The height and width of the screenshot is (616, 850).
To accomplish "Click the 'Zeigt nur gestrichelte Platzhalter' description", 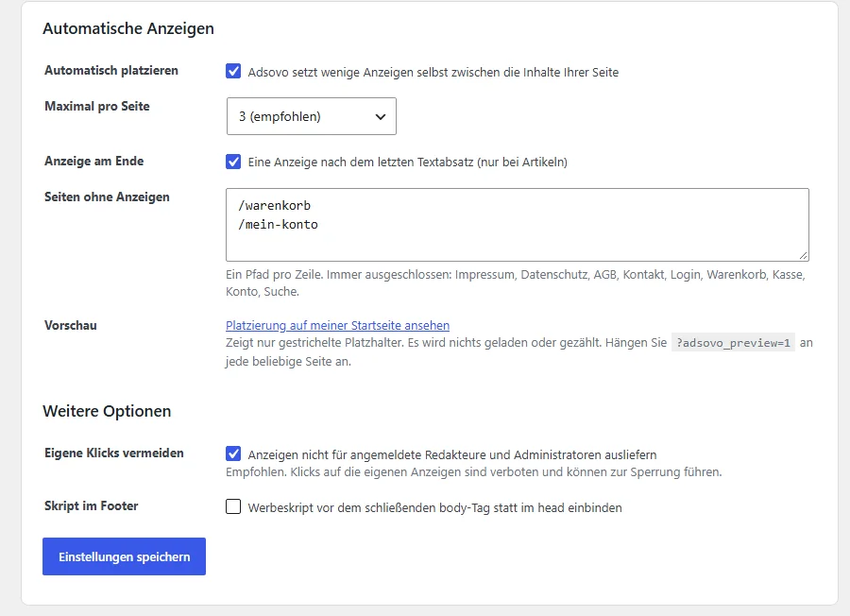I will click(x=519, y=351).
